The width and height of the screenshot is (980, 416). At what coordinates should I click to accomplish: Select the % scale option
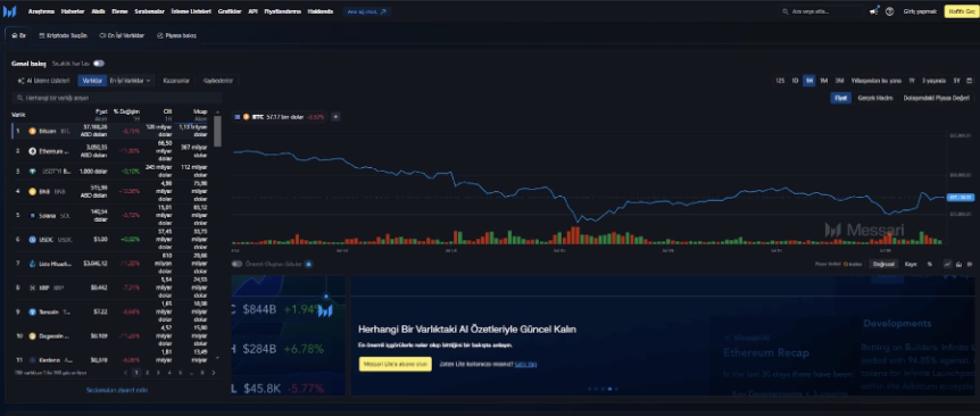[x=930, y=264]
